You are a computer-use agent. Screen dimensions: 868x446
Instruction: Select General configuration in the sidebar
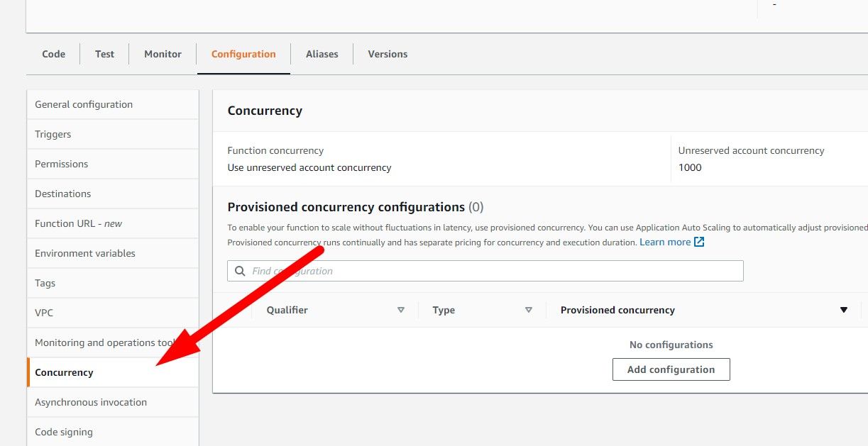[83, 104]
